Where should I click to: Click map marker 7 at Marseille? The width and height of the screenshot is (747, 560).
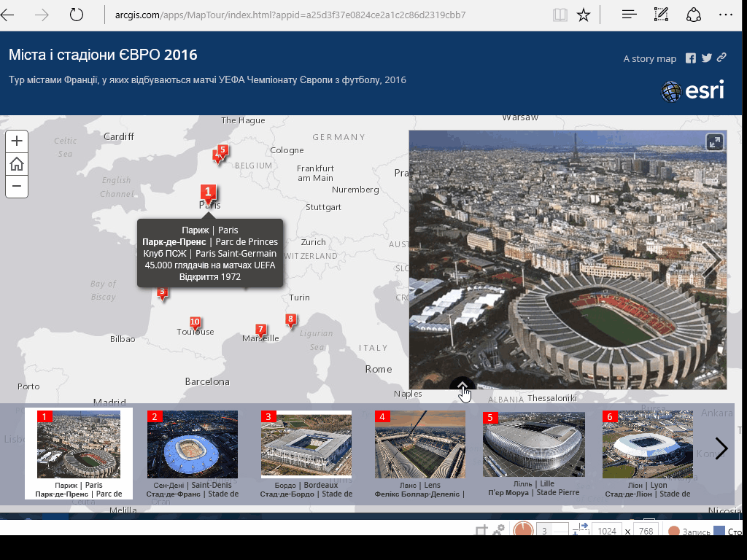260,330
